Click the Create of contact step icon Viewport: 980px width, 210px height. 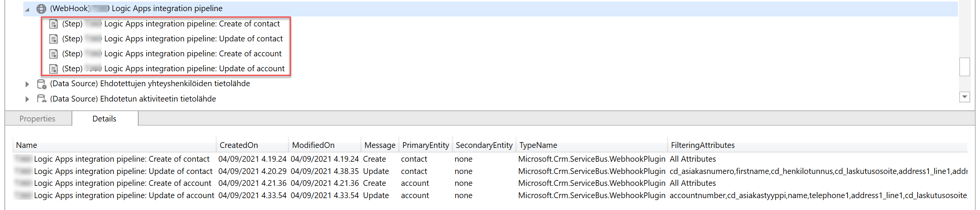[x=54, y=24]
